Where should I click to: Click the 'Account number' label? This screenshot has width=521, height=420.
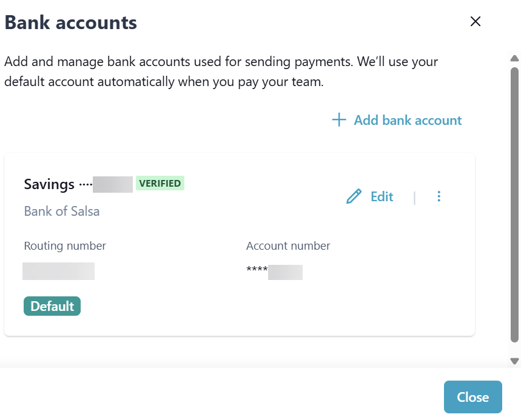coord(288,245)
